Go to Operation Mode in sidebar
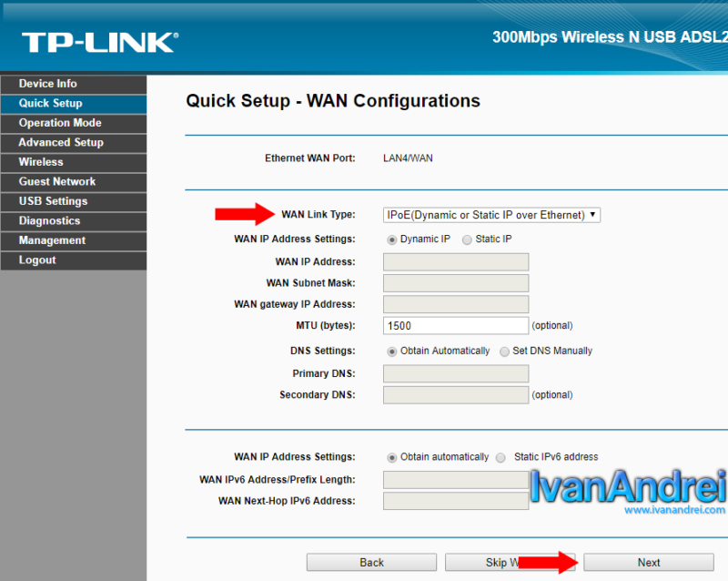728x581 pixels. click(60, 123)
